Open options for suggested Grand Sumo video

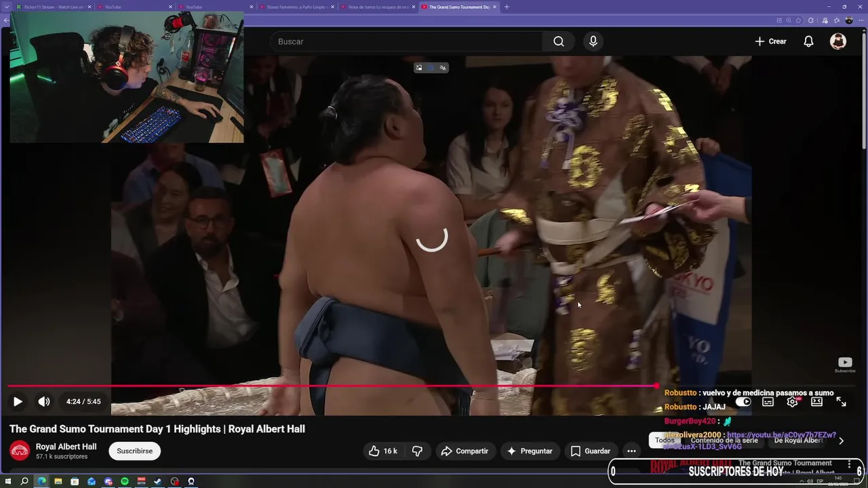tap(849, 464)
